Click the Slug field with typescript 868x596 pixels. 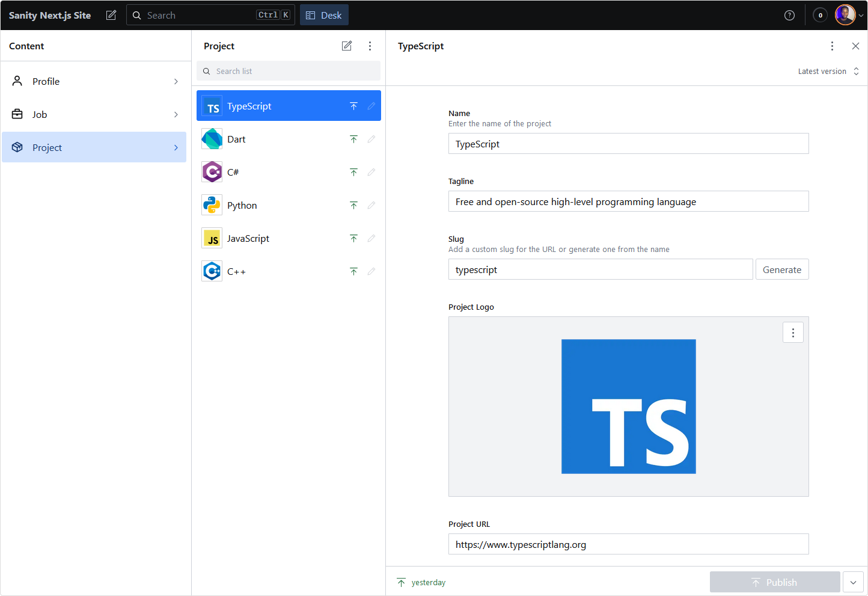point(601,269)
